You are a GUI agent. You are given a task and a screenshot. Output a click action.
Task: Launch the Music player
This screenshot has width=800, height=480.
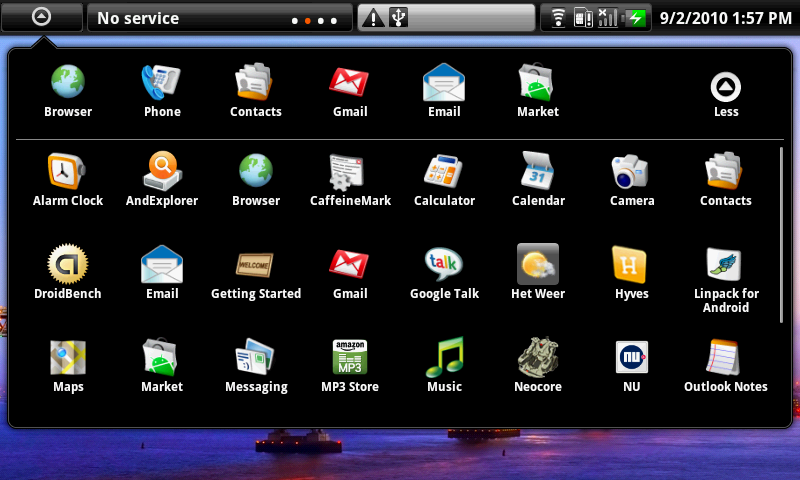pos(444,366)
